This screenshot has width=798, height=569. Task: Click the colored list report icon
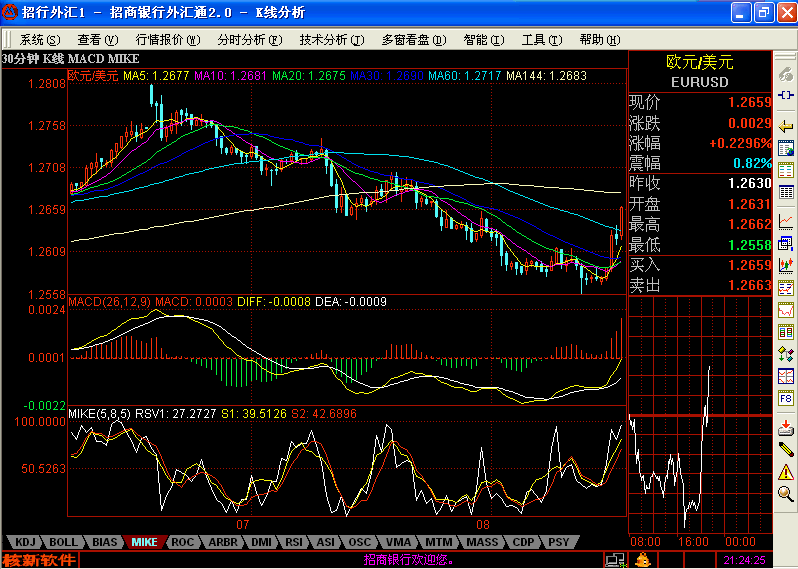pos(786,170)
